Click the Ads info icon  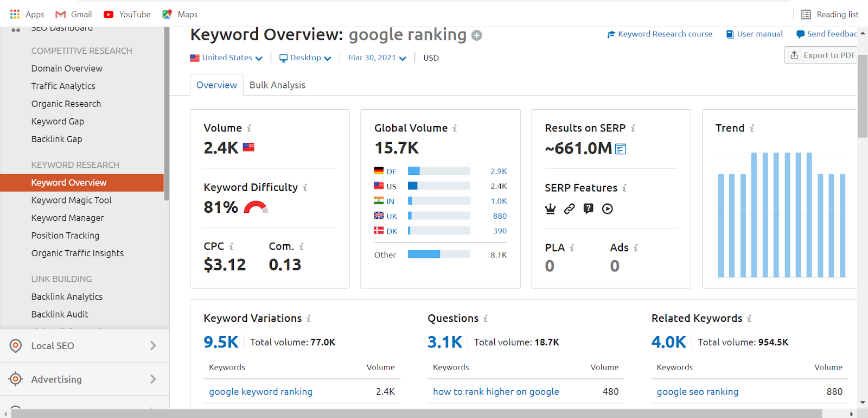[635, 248]
